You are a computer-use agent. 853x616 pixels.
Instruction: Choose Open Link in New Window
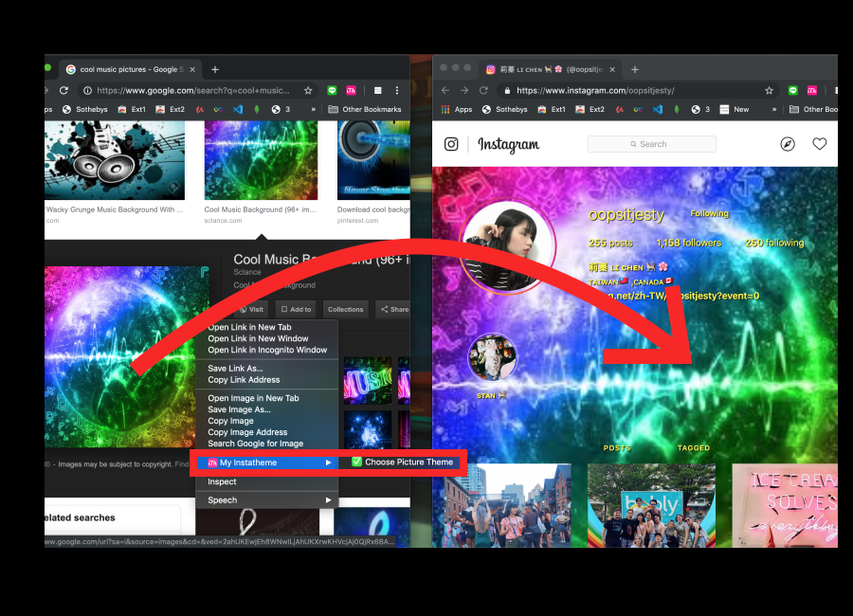(x=266, y=338)
